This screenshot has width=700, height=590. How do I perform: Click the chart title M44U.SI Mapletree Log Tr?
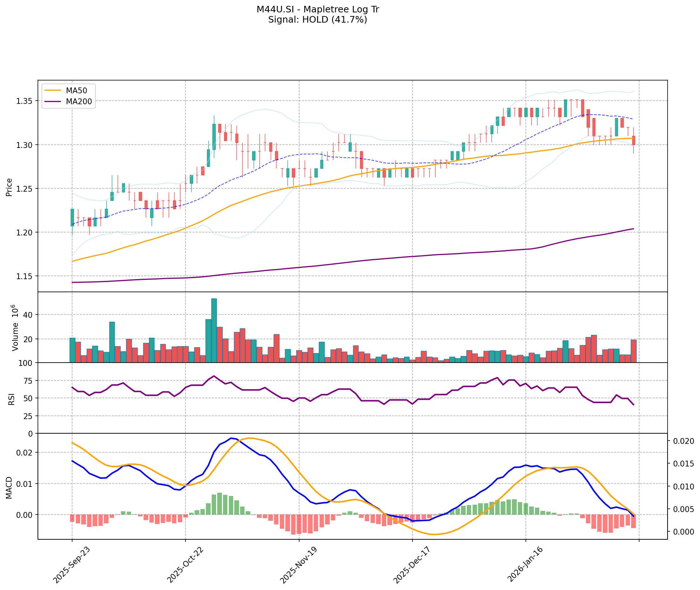[317, 9]
